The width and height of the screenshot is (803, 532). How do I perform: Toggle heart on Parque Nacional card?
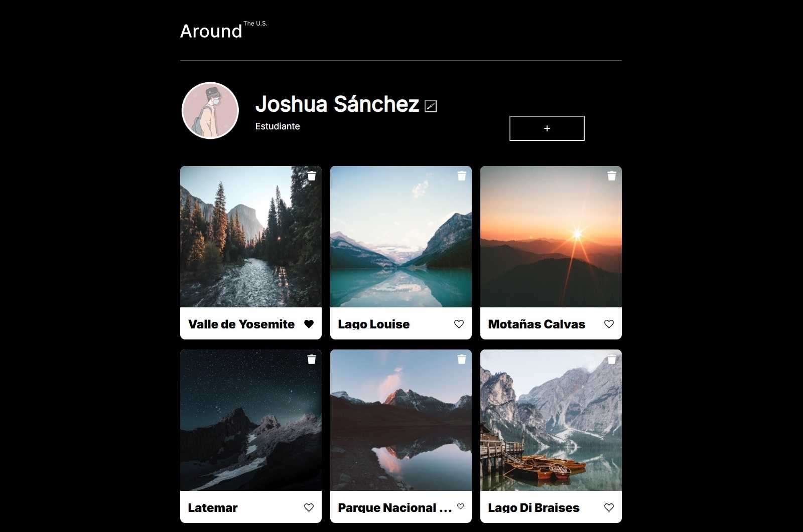(x=461, y=506)
